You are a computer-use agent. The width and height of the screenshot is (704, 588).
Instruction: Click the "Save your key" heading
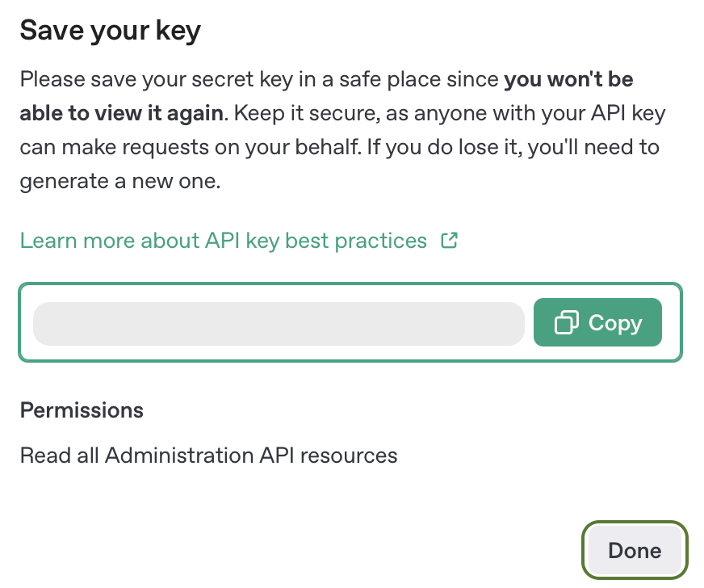[x=111, y=31]
